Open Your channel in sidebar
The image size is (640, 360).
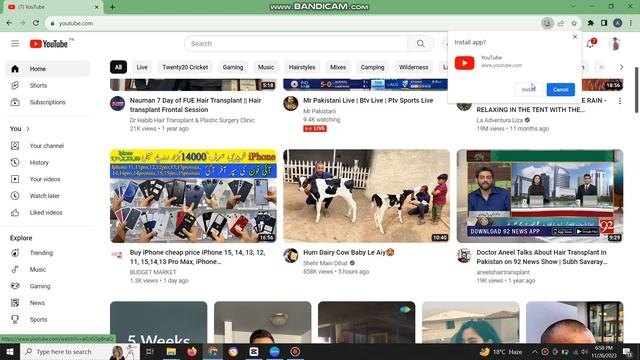click(x=47, y=146)
